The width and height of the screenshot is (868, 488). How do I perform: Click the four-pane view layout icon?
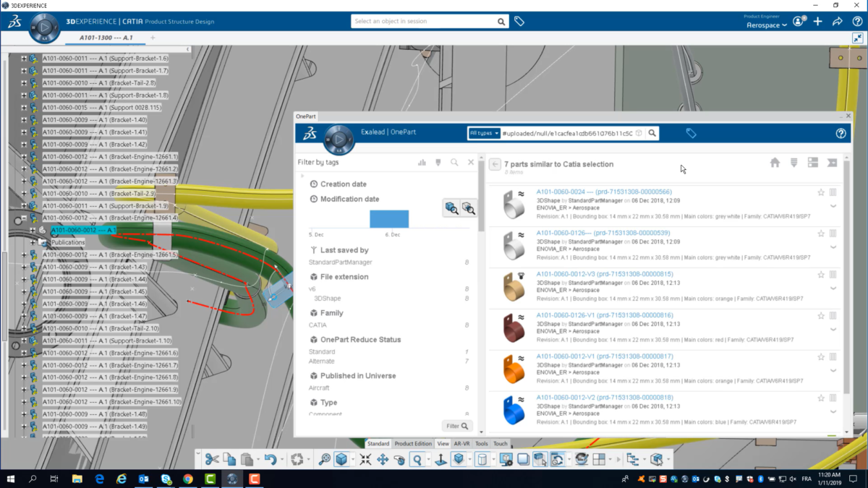pyautogui.click(x=599, y=459)
